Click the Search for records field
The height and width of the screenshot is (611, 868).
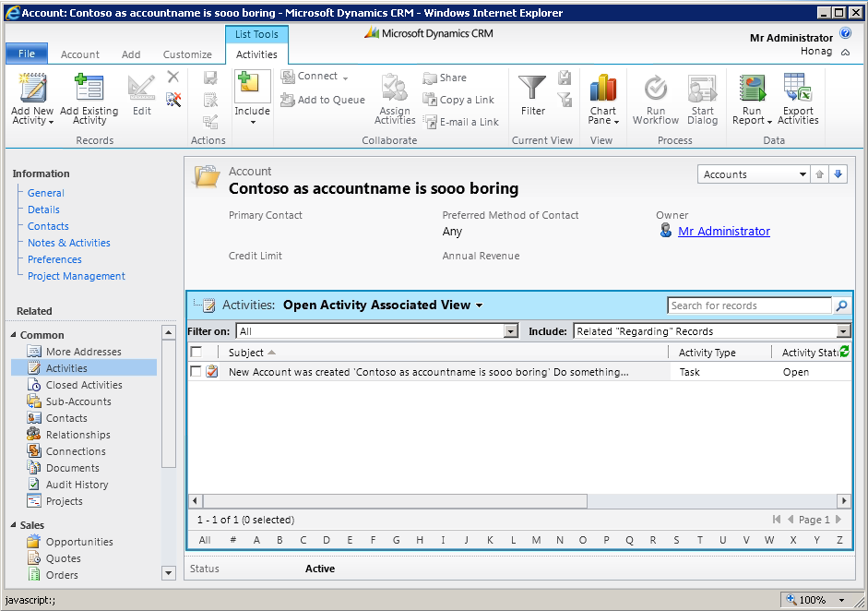coord(749,305)
